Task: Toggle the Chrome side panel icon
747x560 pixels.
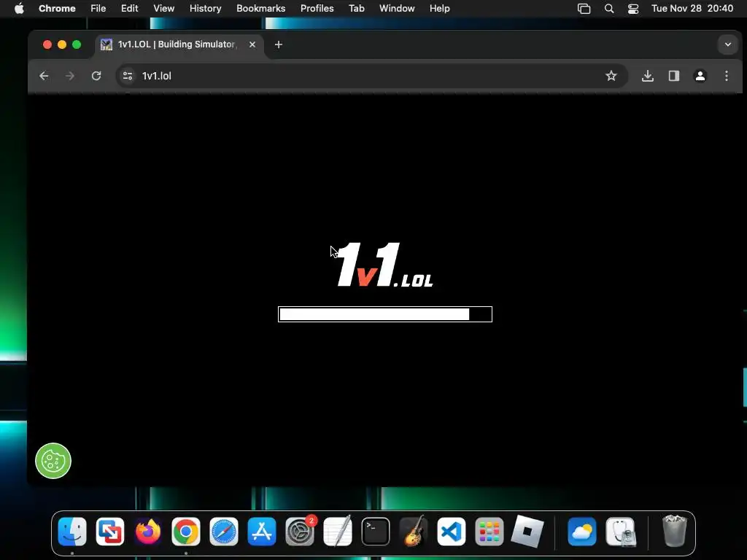Action: click(x=673, y=76)
